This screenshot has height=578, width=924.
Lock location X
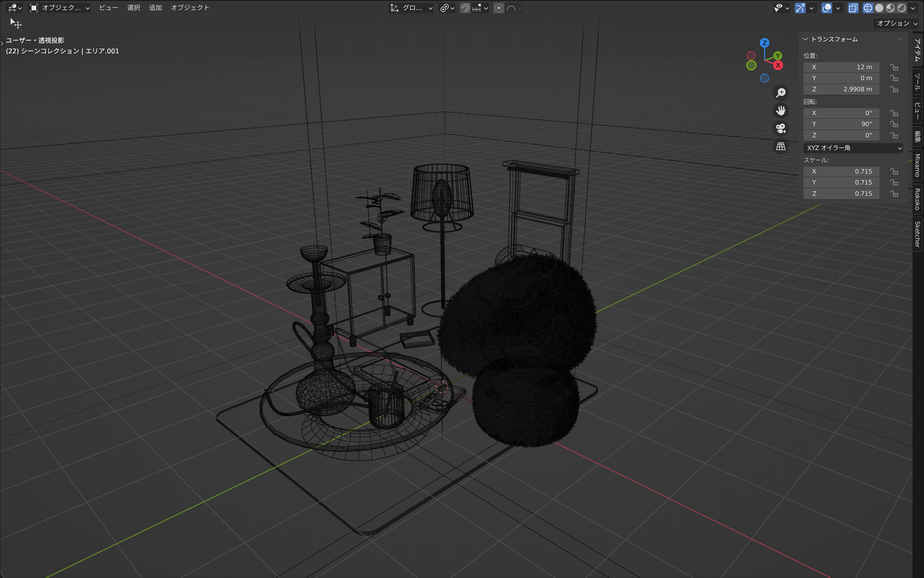[x=894, y=67]
